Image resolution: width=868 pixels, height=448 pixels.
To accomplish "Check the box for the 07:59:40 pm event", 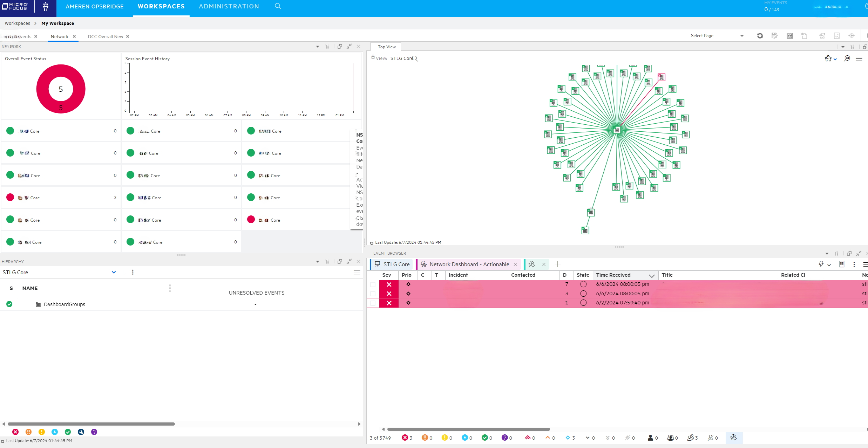I will [x=373, y=303].
